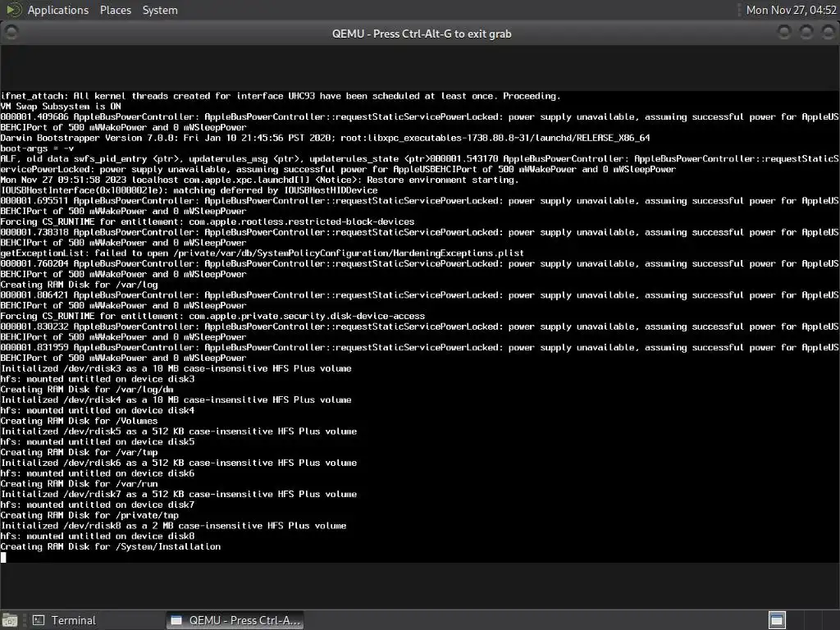Click the panel logo icon beside Applications
Screen dimensions: 840x630
tap(13, 10)
